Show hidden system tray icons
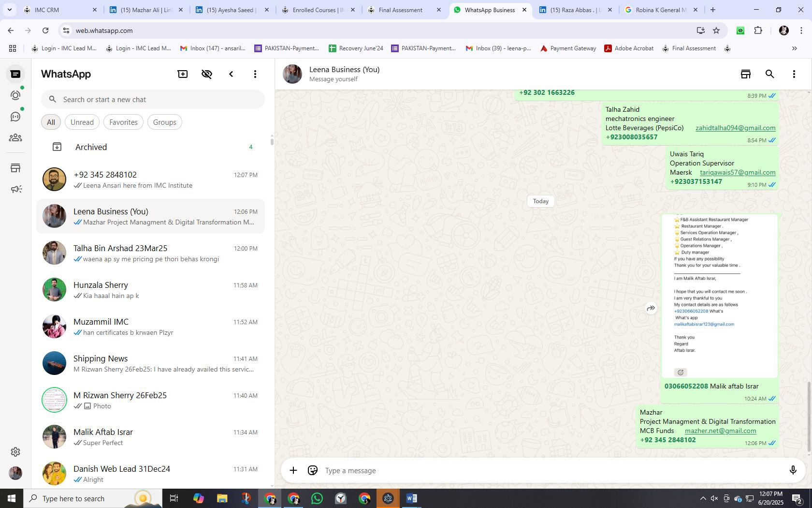 (x=703, y=498)
